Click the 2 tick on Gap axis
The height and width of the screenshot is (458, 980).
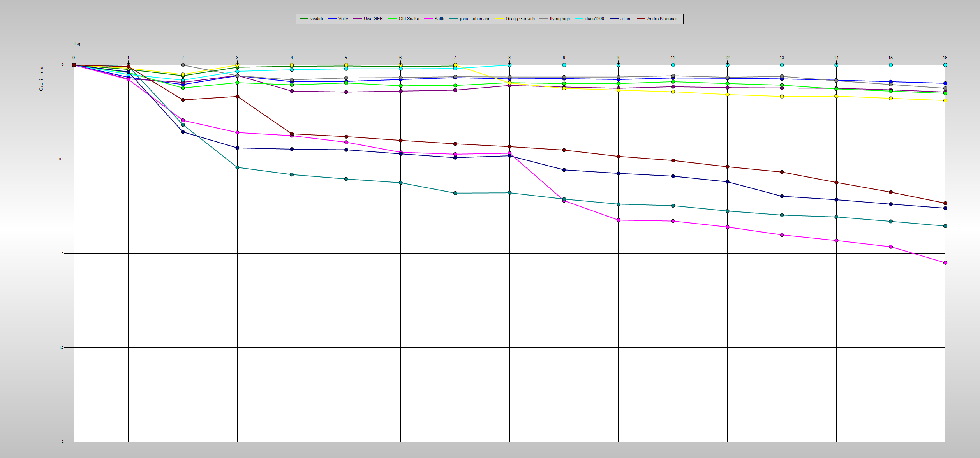click(x=62, y=442)
